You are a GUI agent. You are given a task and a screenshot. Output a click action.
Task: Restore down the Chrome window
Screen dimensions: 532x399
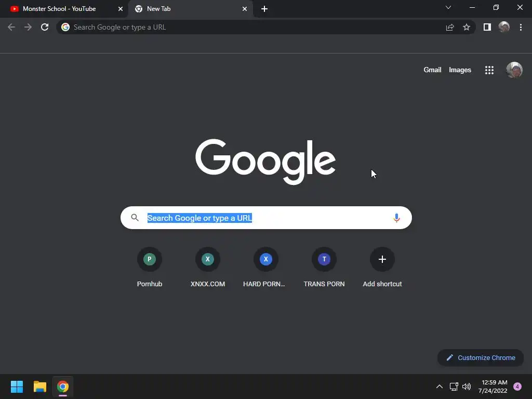coord(496,7)
